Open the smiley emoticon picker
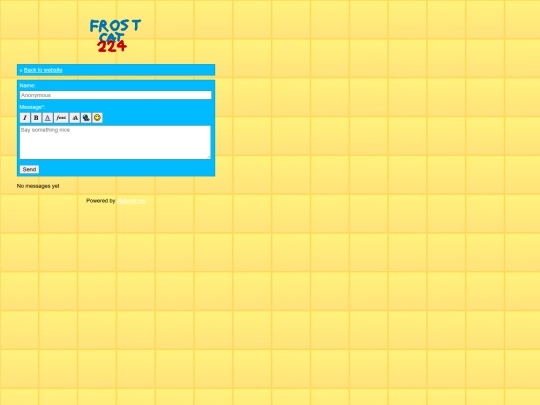The image size is (540, 405). coord(97,118)
